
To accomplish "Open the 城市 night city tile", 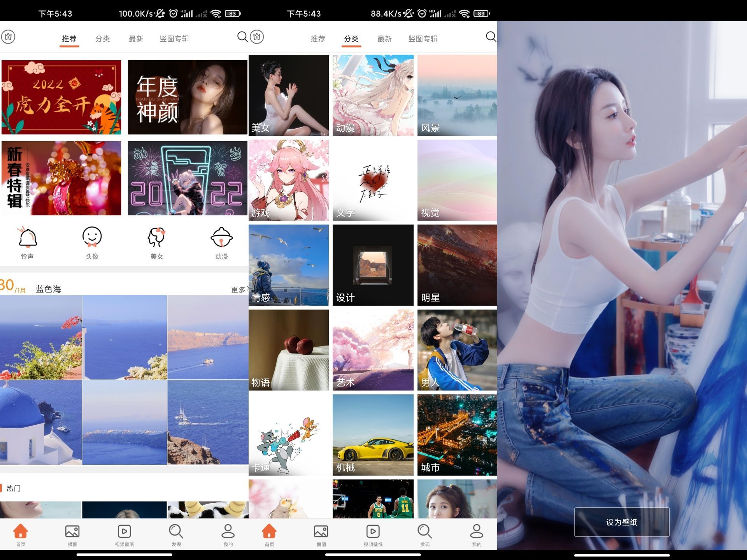I will click(x=457, y=435).
